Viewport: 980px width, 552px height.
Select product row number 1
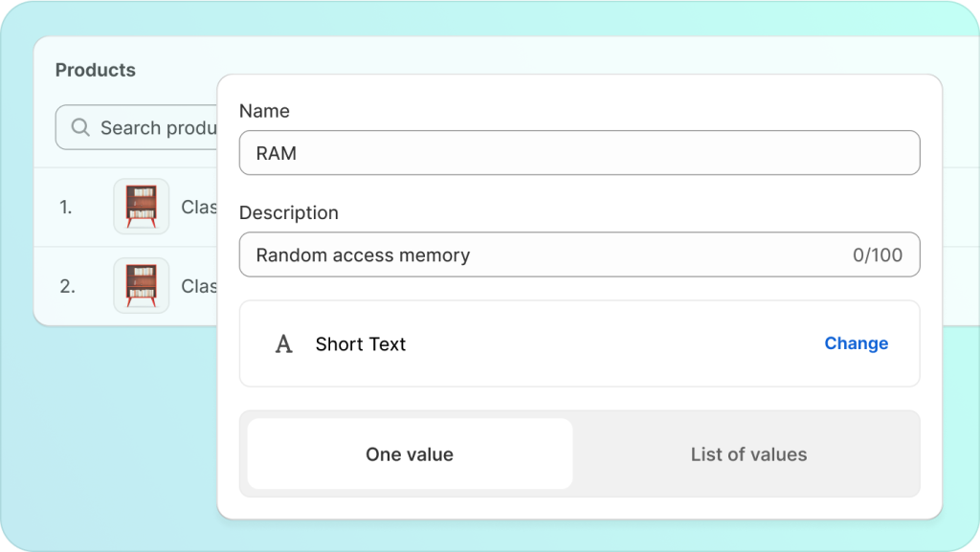pyautogui.click(x=66, y=207)
